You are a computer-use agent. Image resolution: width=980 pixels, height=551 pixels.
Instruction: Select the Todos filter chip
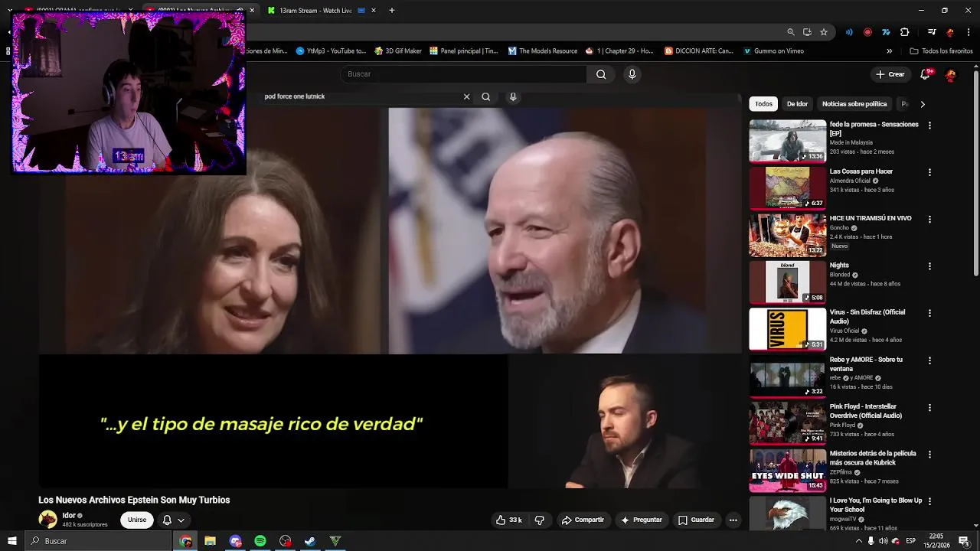[764, 103]
